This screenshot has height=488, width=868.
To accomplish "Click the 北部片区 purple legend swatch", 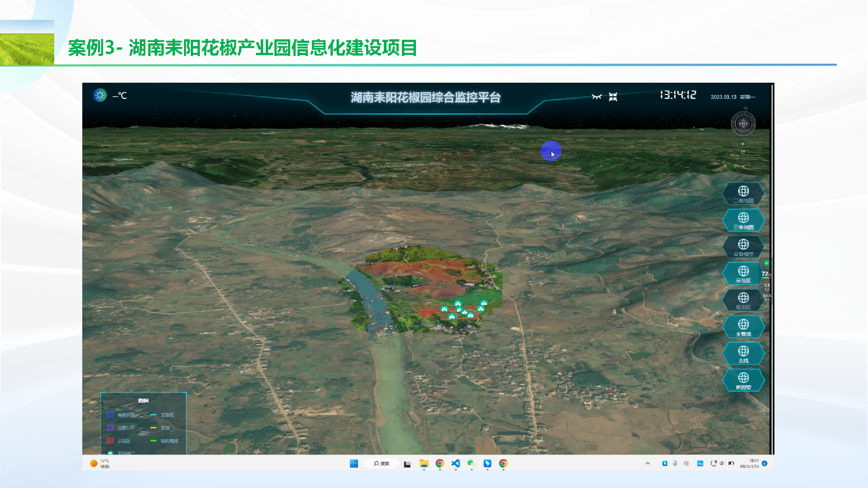I will (x=110, y=427).
